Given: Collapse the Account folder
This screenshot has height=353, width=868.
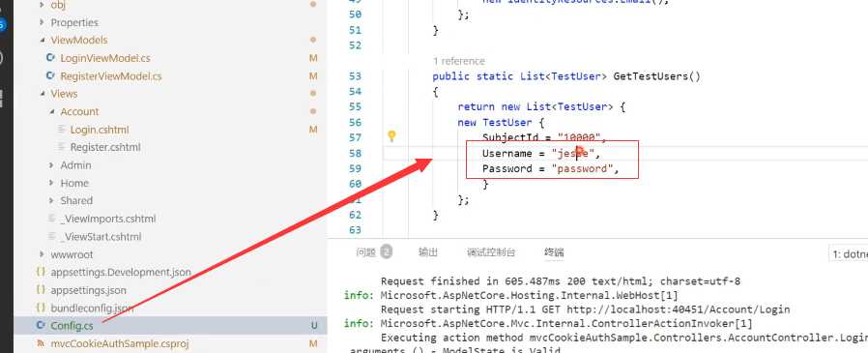Looking at the screenshot, I should pos(52,111).
